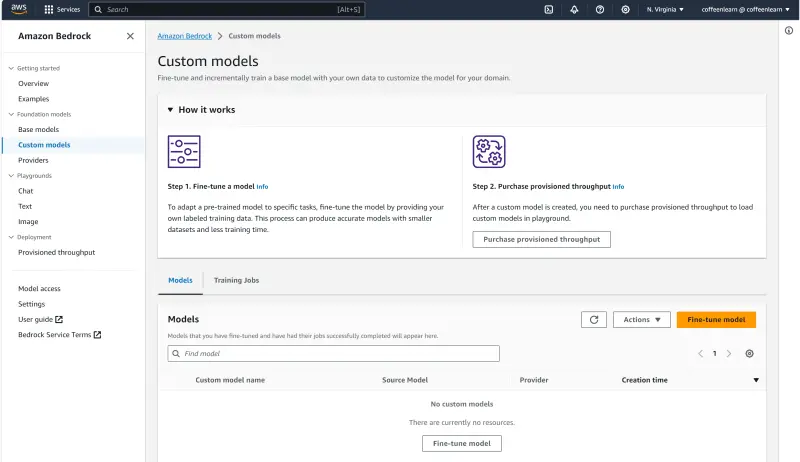Open Provisioned throughput in sidebar
Viewport: 800px width, 462px height.
[56, 252]
